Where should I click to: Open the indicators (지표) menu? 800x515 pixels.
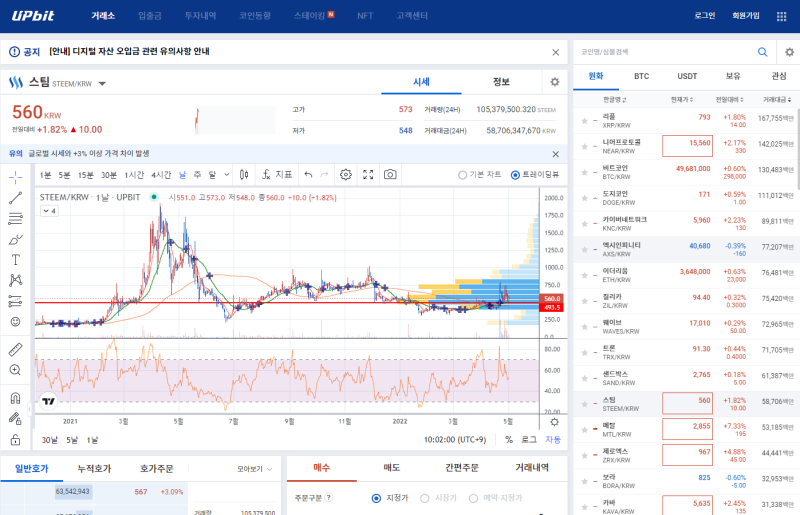click(277, 175)
